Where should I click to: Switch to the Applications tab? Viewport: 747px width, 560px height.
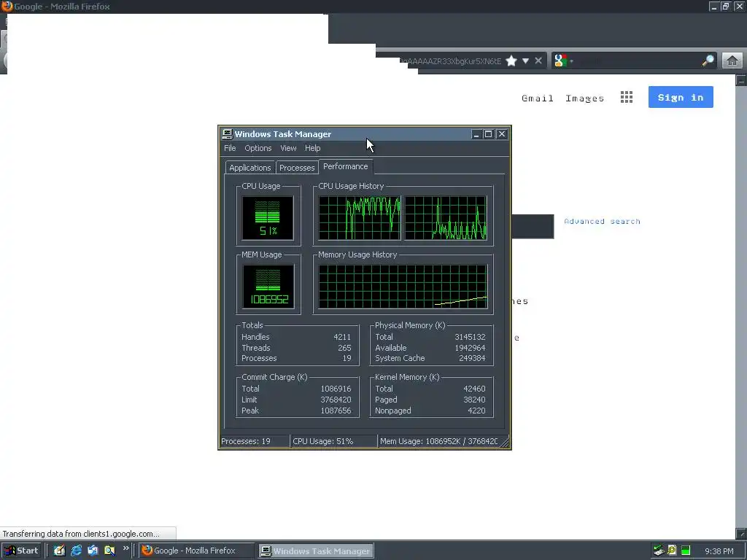249,168
